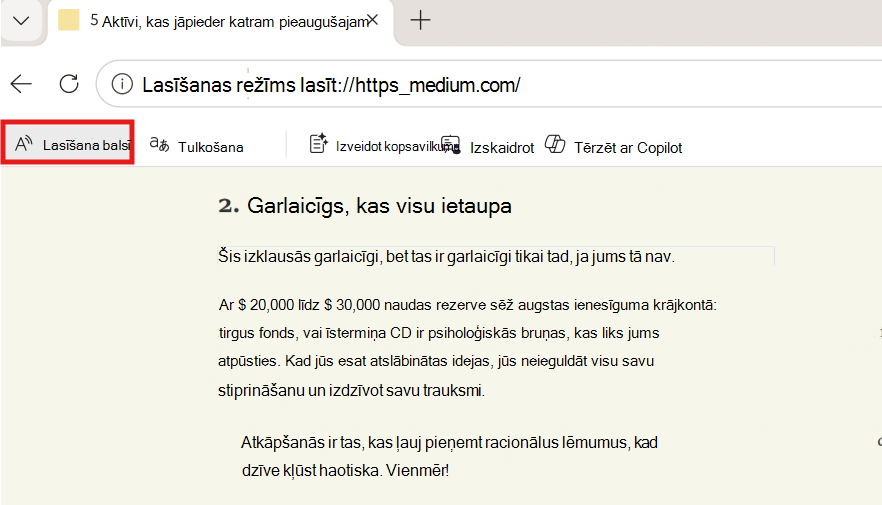The width and height of the screenshot is (882, 505).
Task: Select 'Izskaidrot' explain option
Action: coord(488,146)
